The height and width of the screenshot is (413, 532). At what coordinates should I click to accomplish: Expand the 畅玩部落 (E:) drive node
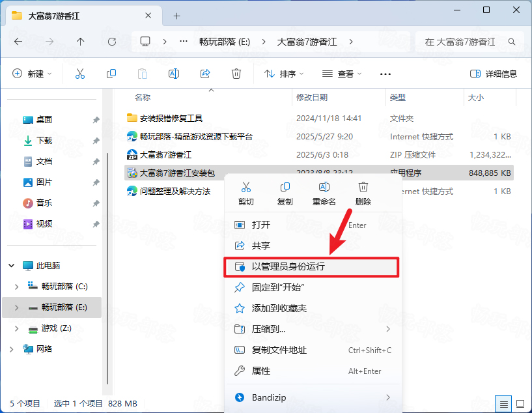[x=16, y=307]
